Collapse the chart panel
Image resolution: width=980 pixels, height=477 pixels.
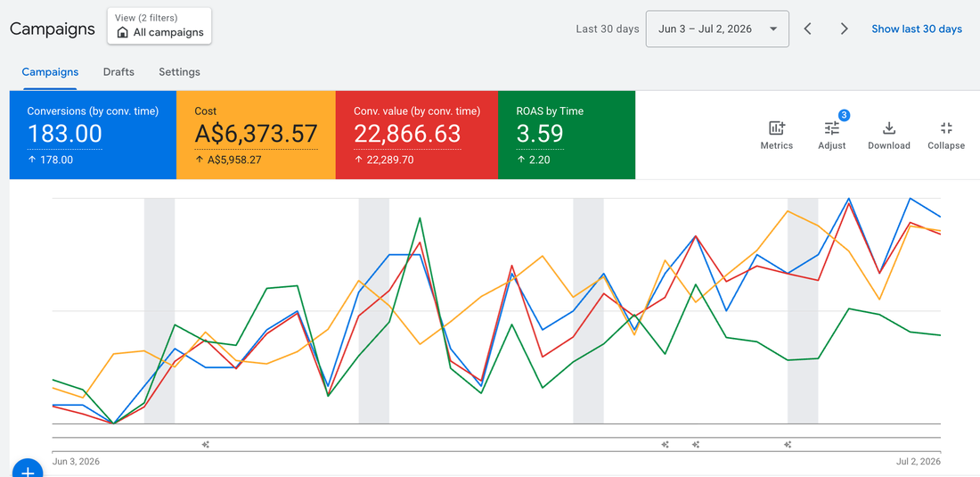945,136
